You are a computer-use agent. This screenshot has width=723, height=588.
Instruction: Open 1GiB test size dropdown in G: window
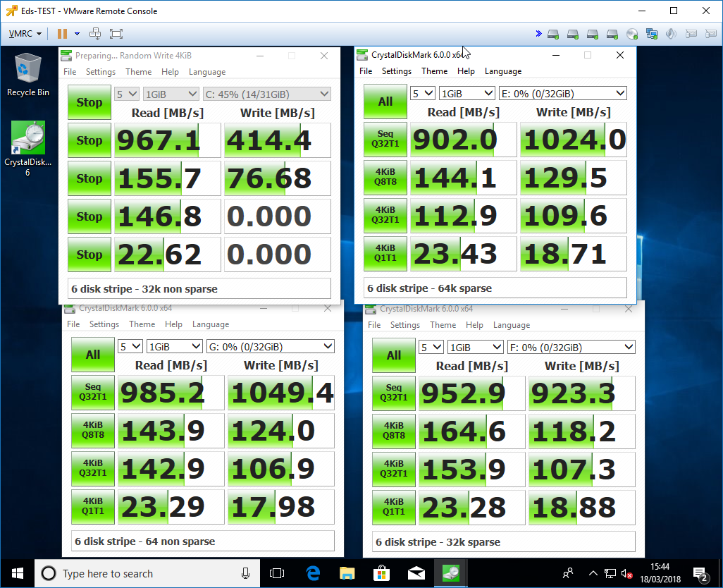[175, 346]
